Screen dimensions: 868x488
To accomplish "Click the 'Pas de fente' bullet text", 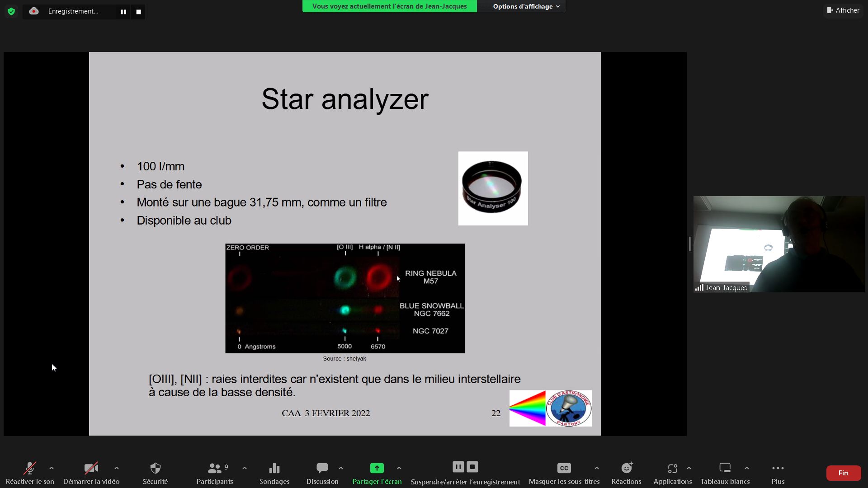I will click(169, 184).
